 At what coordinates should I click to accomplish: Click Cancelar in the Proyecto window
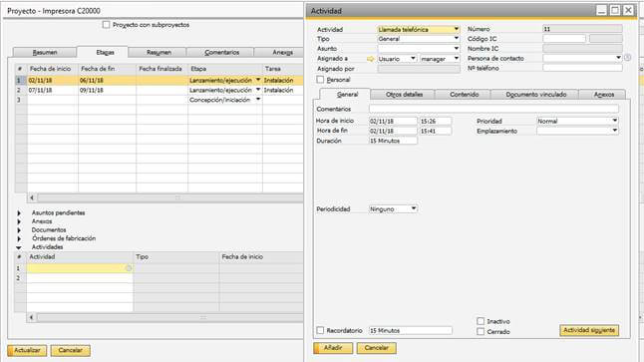coord(70,350)
